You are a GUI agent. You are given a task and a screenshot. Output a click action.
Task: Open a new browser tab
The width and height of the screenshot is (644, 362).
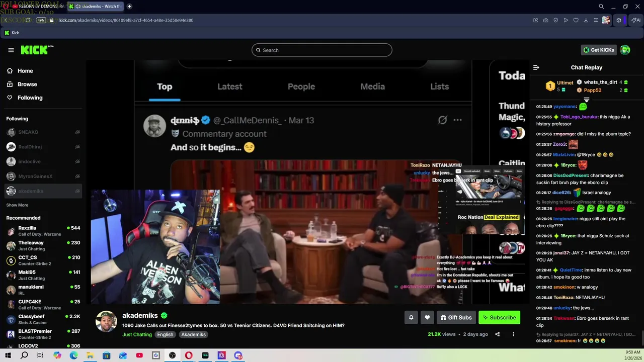(129, 7)
